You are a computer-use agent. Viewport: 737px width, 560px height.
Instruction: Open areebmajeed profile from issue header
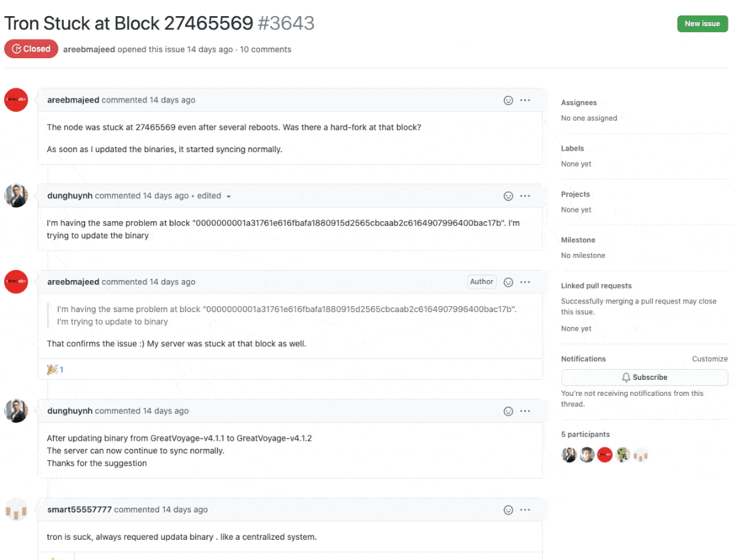coord(89,50)
